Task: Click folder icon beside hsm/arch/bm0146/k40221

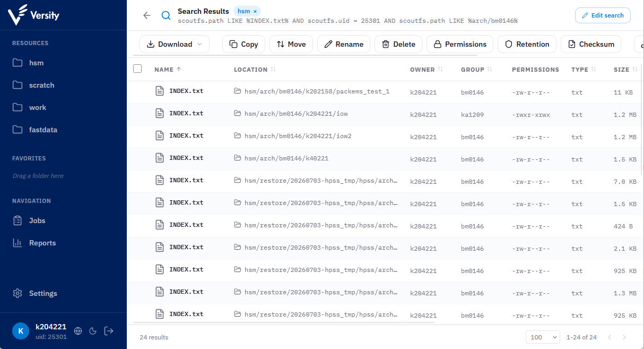Action: [x=238, y=158]
